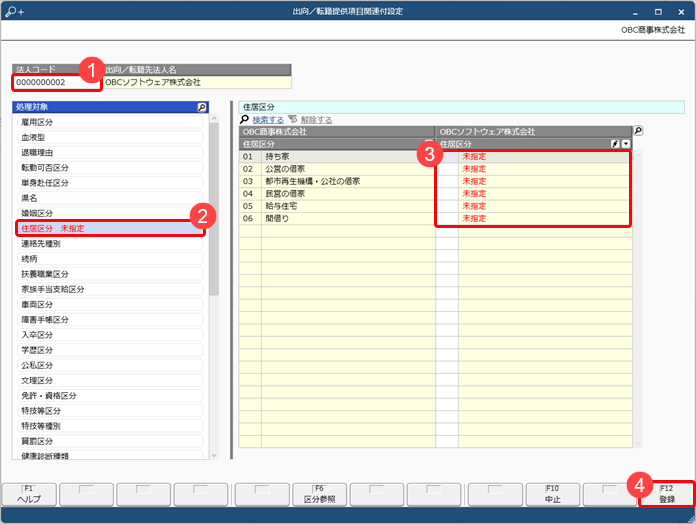Click the code input cell in row 01
Viewport: 696px width, 524px height.
[447, 156]
